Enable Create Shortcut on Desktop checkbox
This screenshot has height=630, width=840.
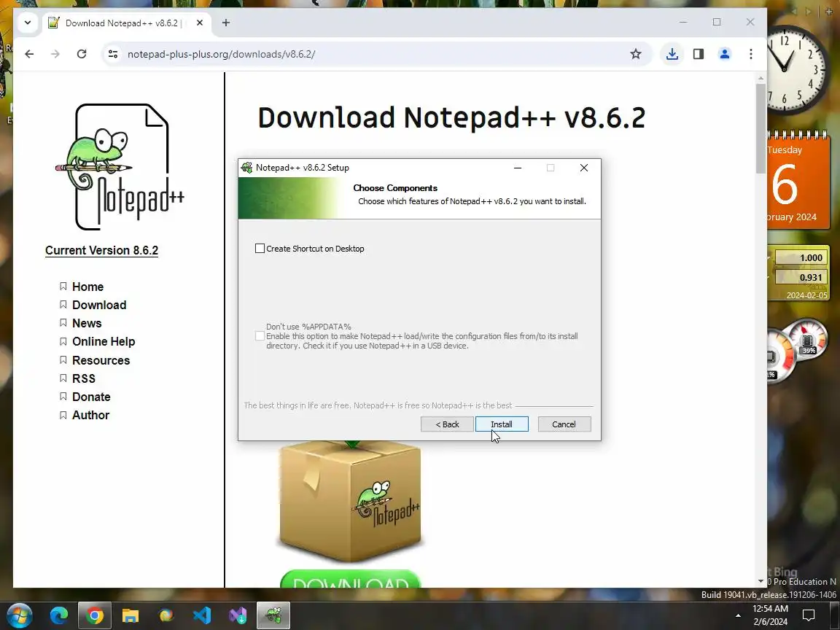pyautogui.click(x=260, y=249)
